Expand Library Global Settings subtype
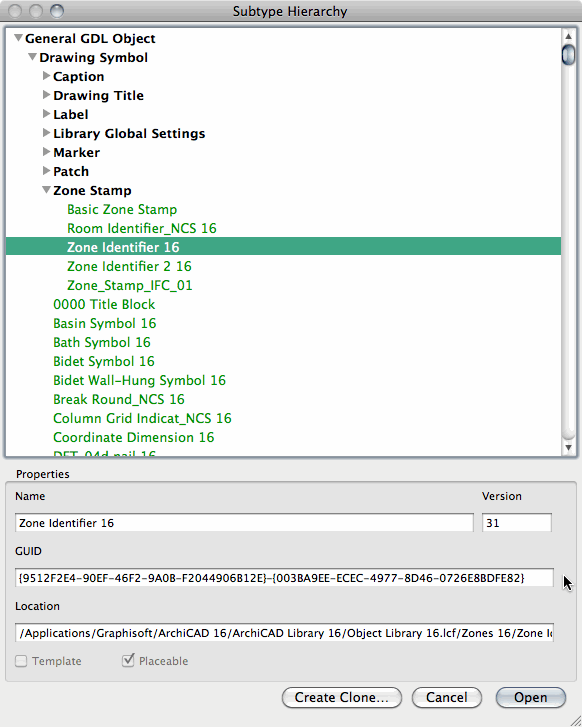 pyautogui.click(x=46, y=133)
